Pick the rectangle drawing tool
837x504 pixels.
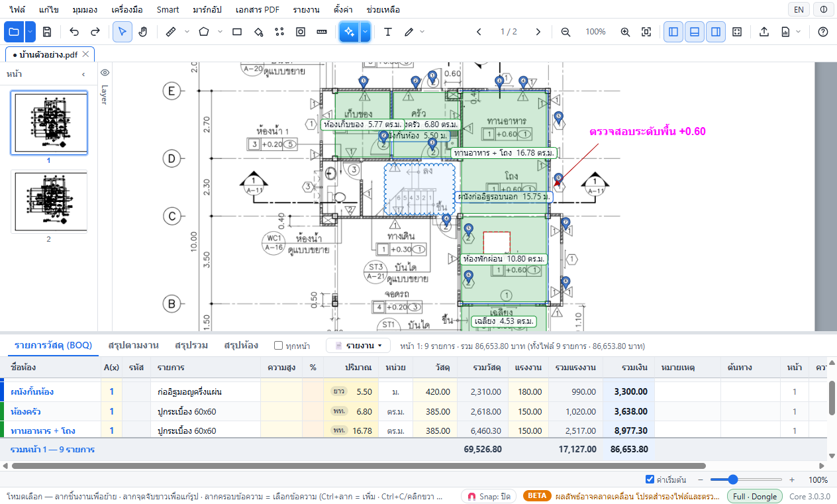237,32
